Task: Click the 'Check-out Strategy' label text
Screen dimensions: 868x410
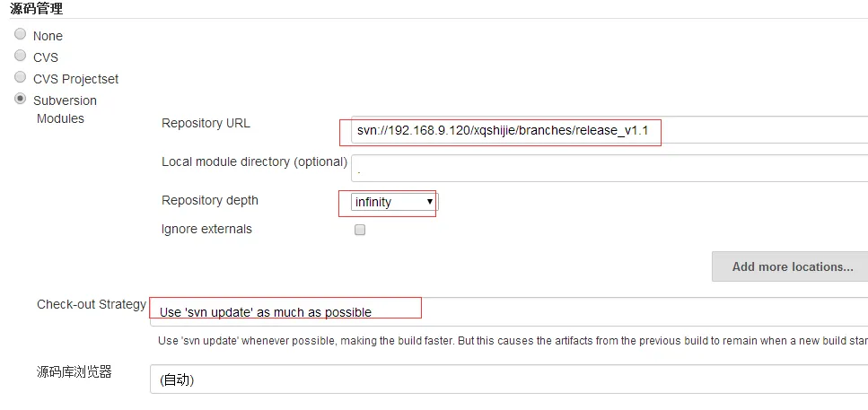Action: tap(92, 304)
